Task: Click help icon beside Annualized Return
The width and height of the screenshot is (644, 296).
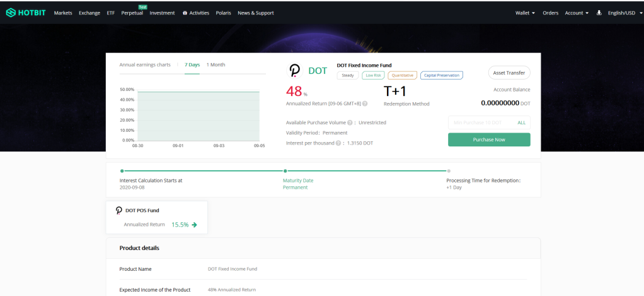Action: (x=365, y=104)
